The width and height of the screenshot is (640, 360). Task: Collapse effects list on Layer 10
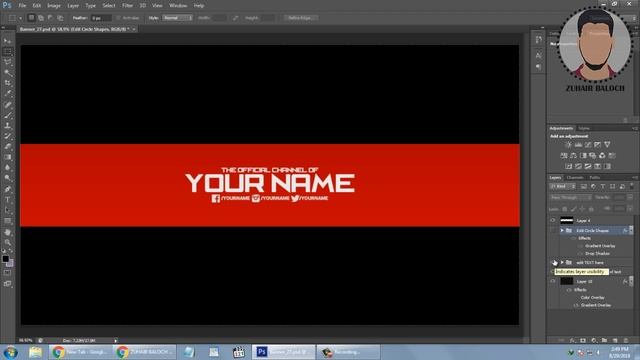tap(631, 281)
